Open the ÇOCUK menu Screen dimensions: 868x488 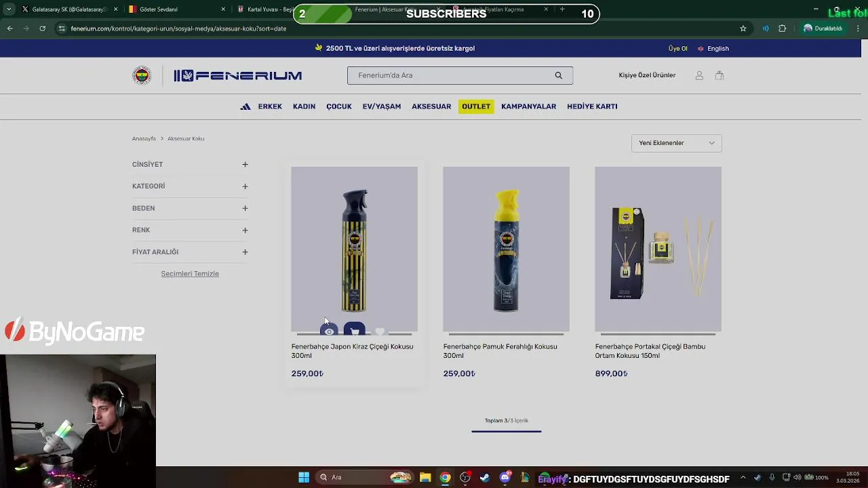(339, 106)
